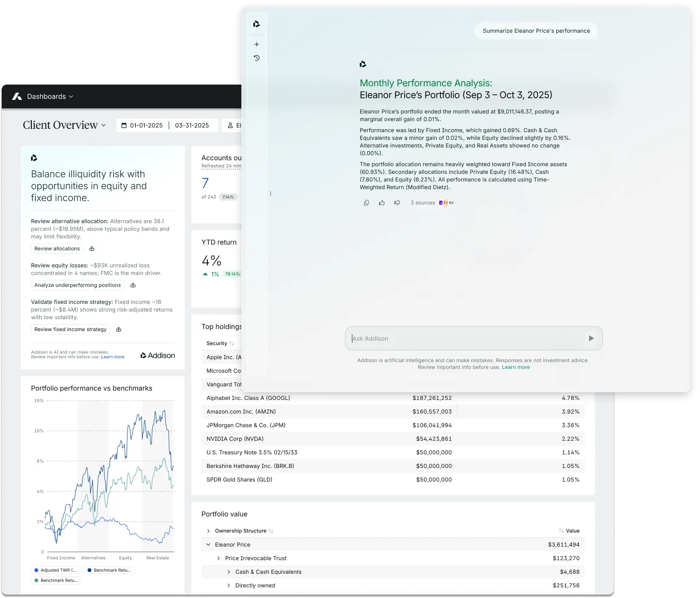Give thumbs up to the response

382,203
